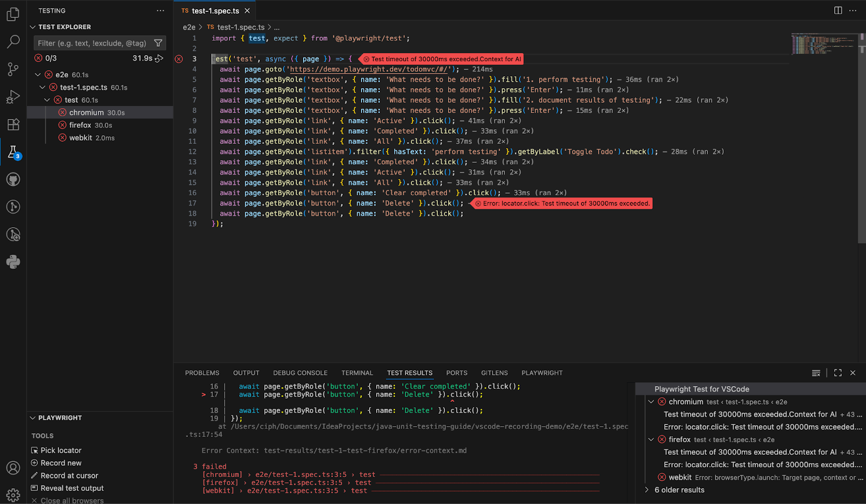This screenshot has width=866, height=504.
Task: Open the Extensions view icon
Action: point(13,124)
